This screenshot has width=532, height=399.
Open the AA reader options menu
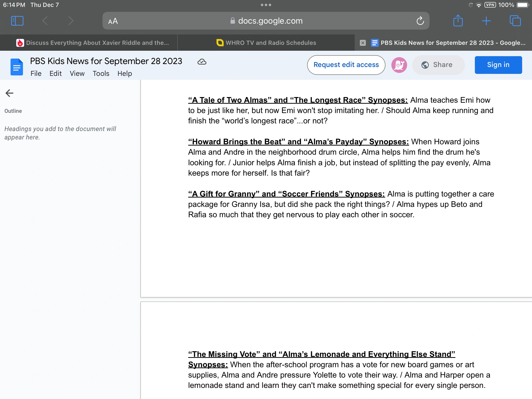click(x=113, y=21)
